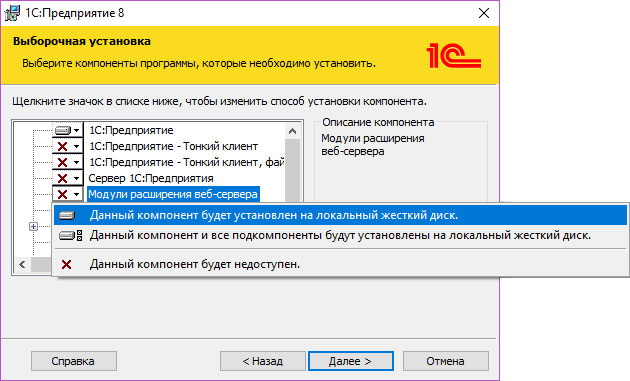The height and width of the screenshot is (381, 630).
Task: Click the hard disk icon next to 1С:Предприятие
Action: click(x=63, y=131)
